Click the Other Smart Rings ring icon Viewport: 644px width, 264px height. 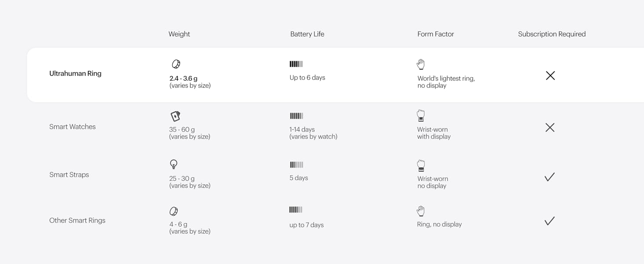coord(174,212)
